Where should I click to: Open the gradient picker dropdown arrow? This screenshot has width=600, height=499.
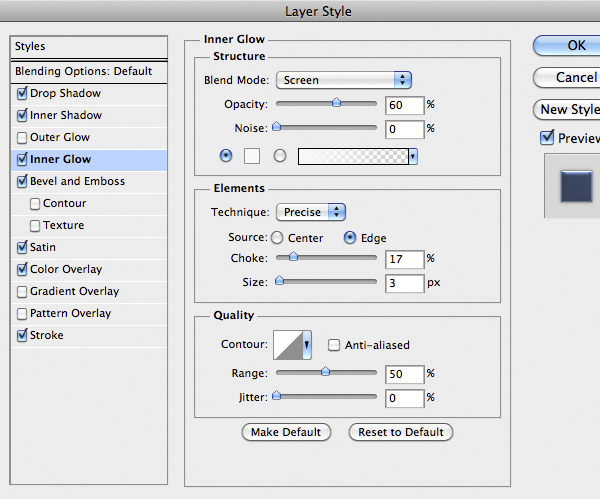pos(412,157)
